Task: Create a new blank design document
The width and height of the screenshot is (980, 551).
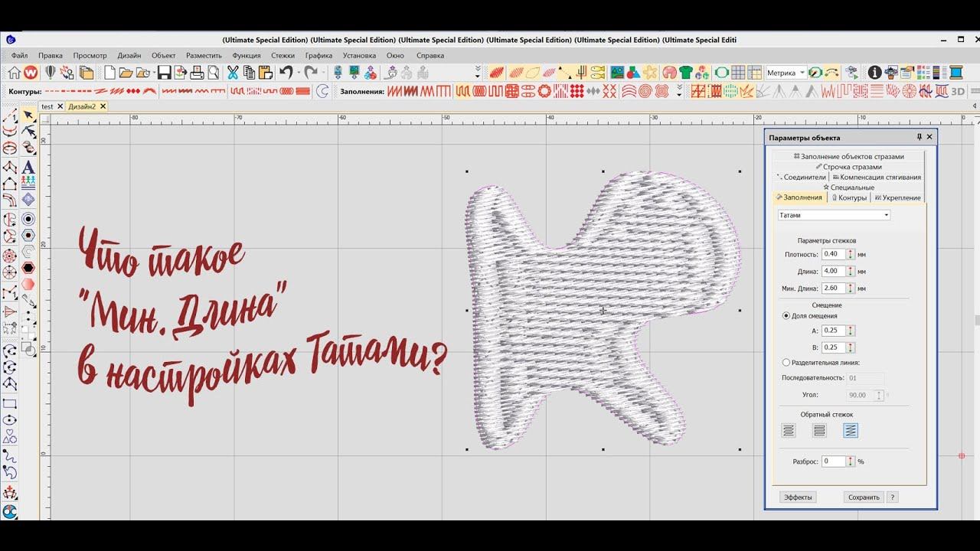Action: (109, 73)
